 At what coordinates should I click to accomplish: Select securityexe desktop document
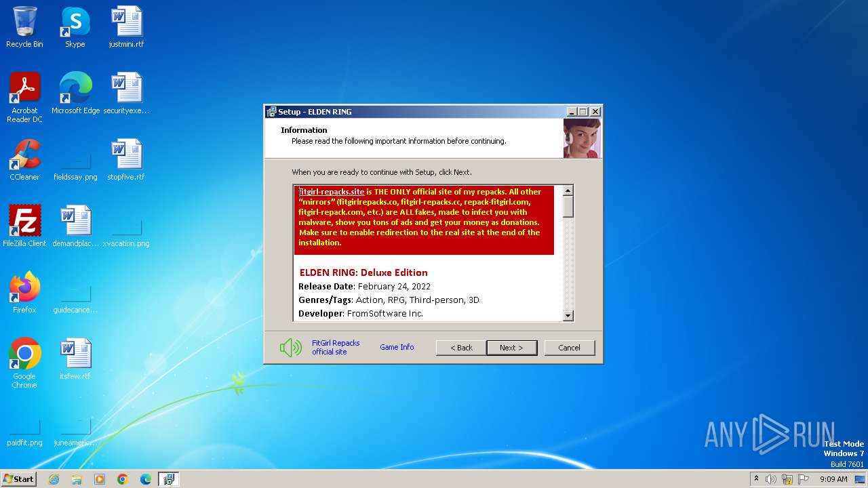[126, 94]
